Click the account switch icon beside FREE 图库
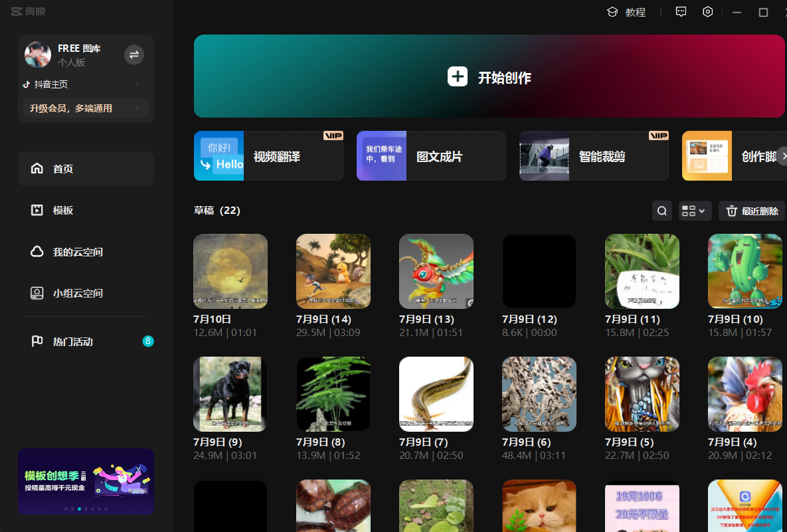 [x=134, y=54]
